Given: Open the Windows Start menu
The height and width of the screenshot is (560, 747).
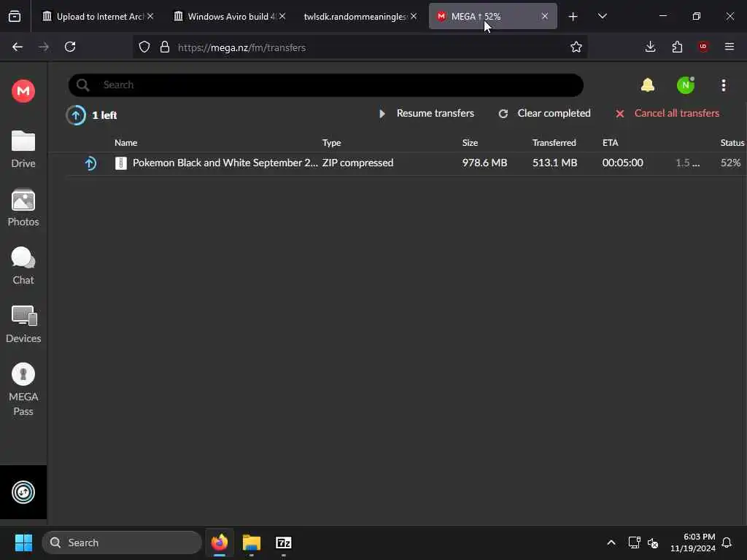Looking at the screenshot, I should (23, 542).
